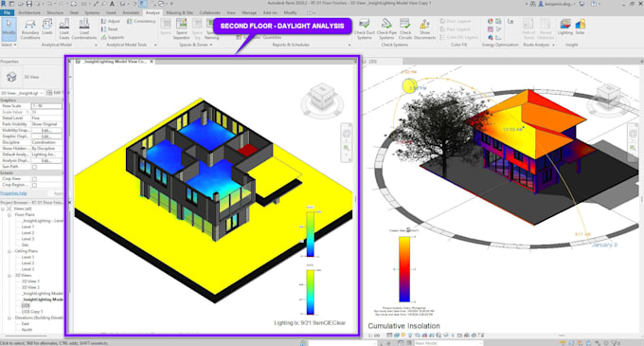Open the Select panel dropdown
The image size is (644, 346).
tap(9, 45)
